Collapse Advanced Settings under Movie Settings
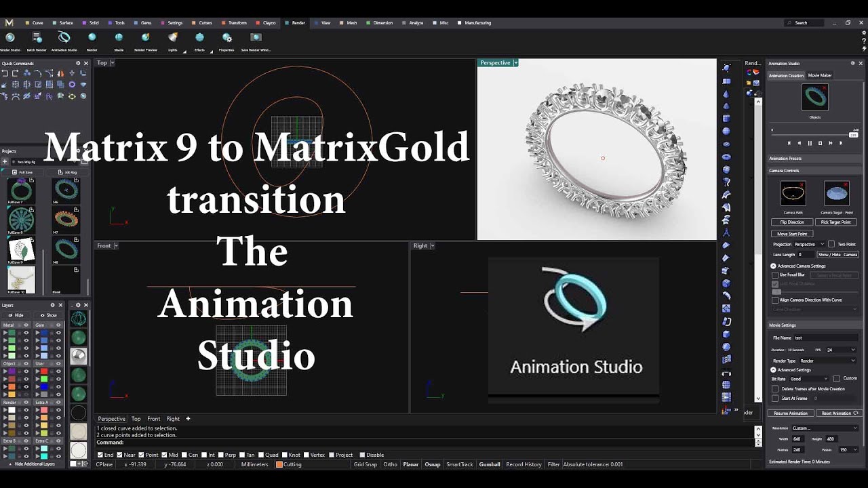Viewport: 868px width, 488px height. [773, 370]
